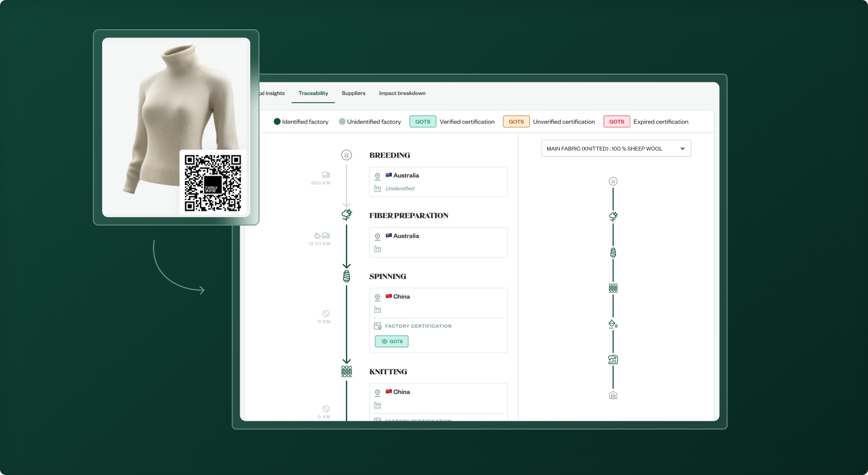This screenshot has height=475, width=868.
Task: Click the Unidentified factory text in Breeding card
Action: [400, 188]
